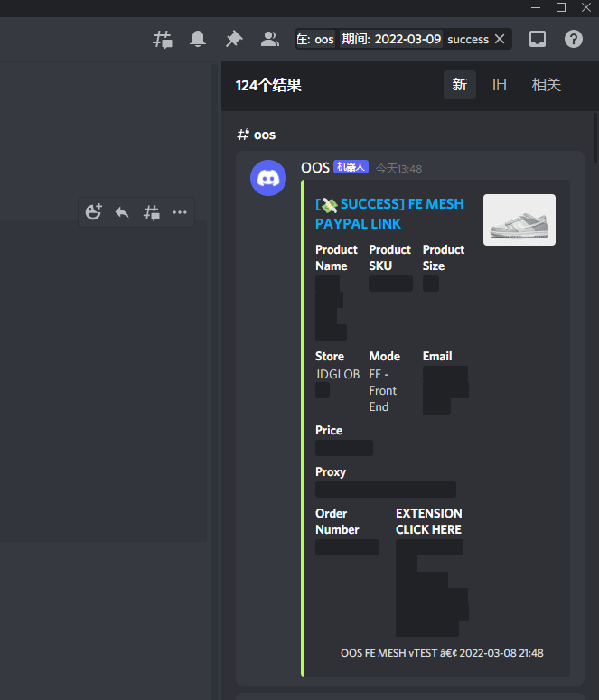Toggle the member list icon
The width and height of the screenshot is (599, 700).
[x=270, y=39]
